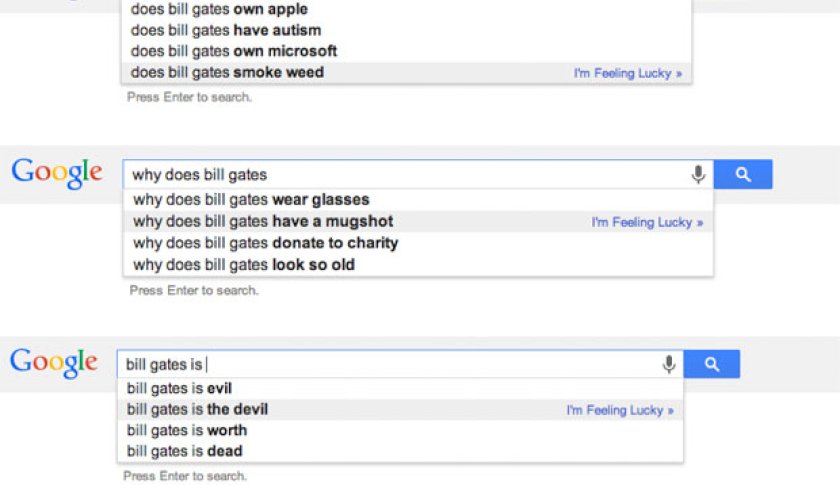Screen dimensions: 840x485
Task: Select suggestion 'bill gates is evil'
Action: coord(179,388)
